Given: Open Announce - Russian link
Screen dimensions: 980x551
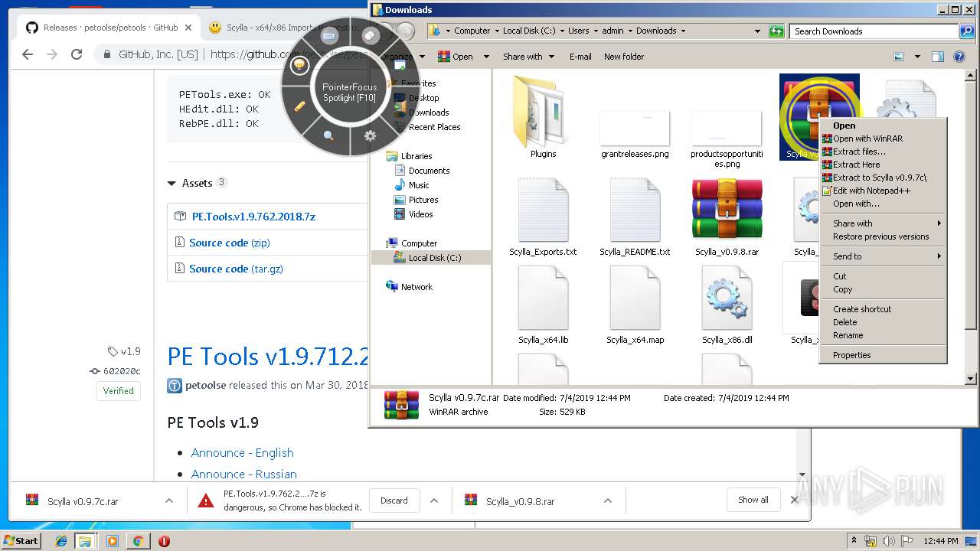Looking at the screenshot, I should (x=243, y=474).
